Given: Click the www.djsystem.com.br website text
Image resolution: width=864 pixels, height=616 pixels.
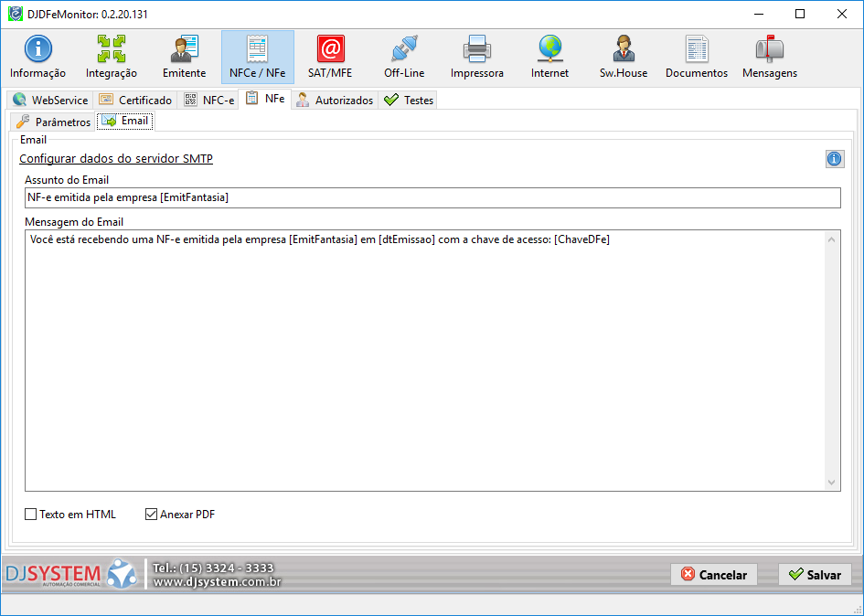Looking at the screenshot, I should coord(217,582).
